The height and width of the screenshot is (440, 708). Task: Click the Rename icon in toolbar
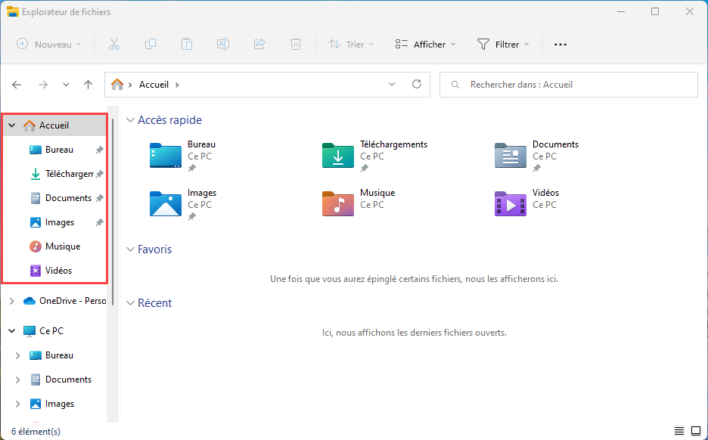[x=223, y=44]
